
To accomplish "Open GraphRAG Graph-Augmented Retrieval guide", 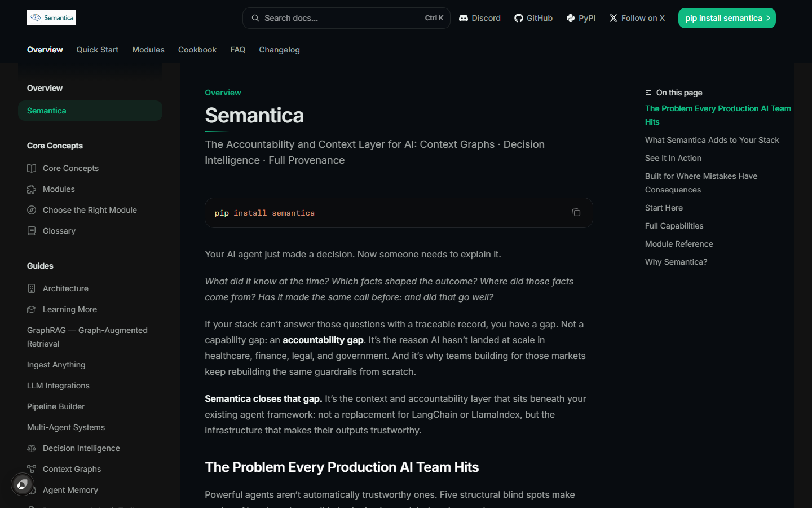I will coord(90,337).
